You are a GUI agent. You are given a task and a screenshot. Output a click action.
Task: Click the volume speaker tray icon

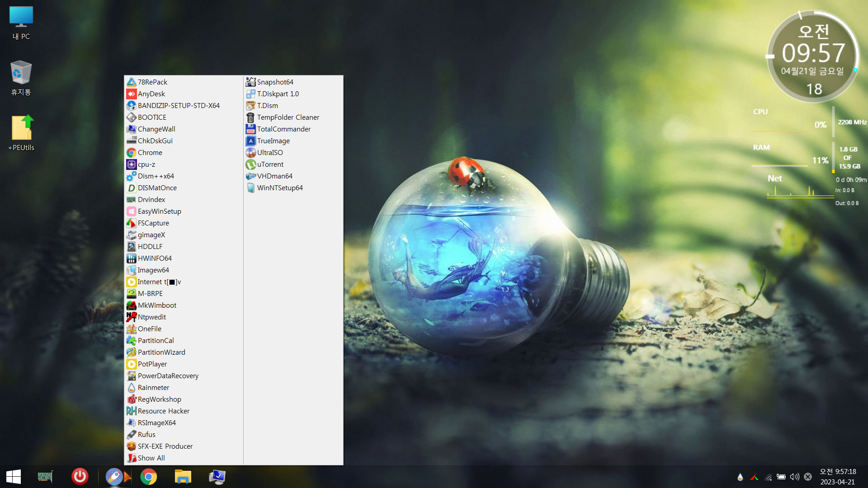click(794, 477)
